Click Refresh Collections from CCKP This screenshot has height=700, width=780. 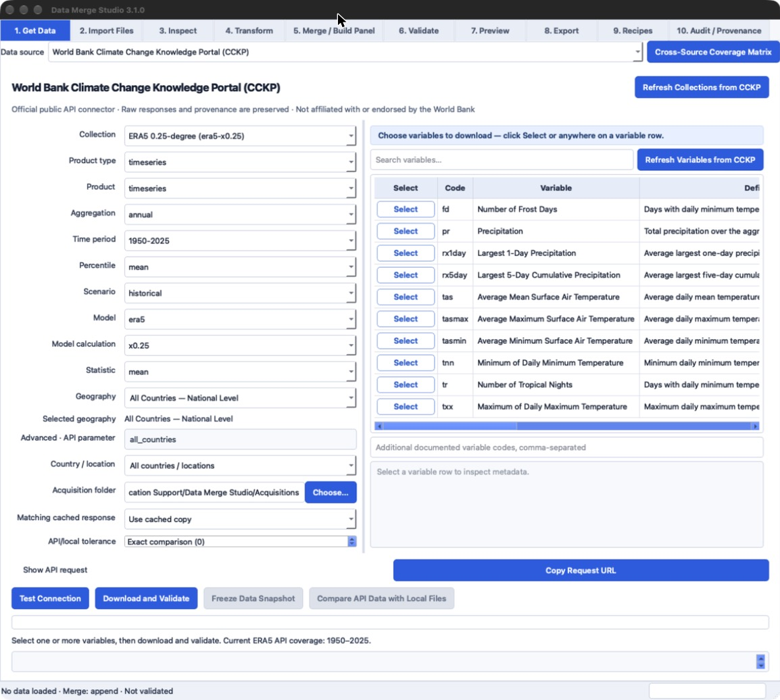tap(702, 87)
